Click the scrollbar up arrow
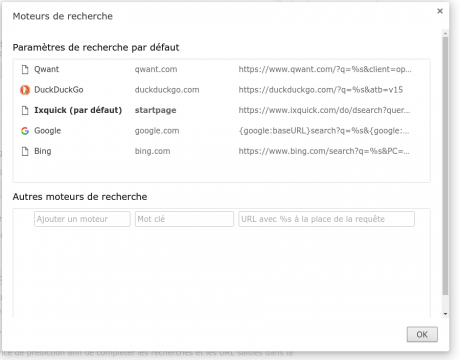 click(445, 33)
